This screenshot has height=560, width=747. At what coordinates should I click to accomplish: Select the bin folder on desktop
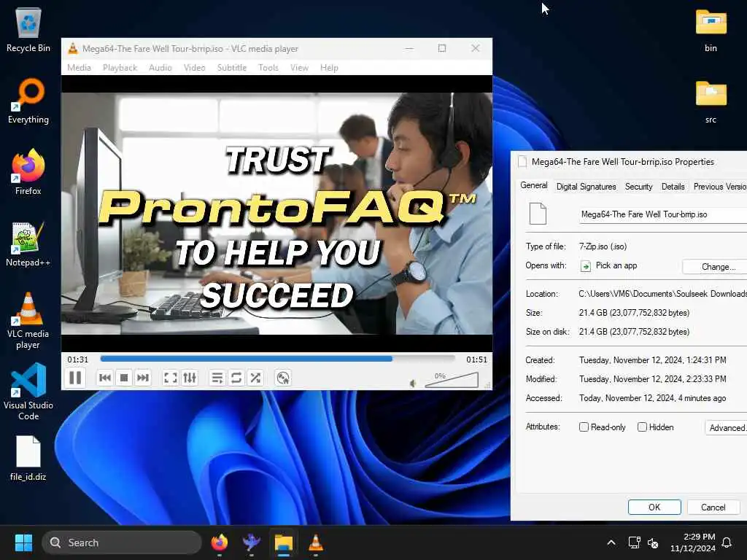coord(711,30)
